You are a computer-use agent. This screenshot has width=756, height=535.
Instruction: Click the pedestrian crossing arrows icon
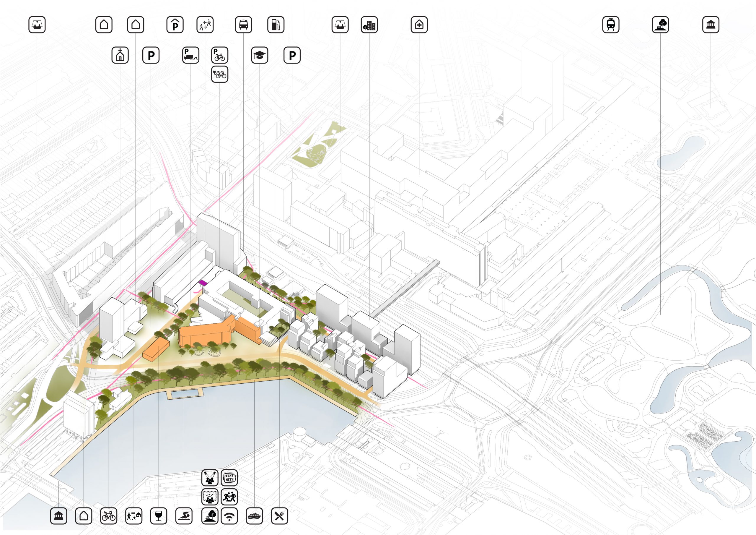pos(205,25)
